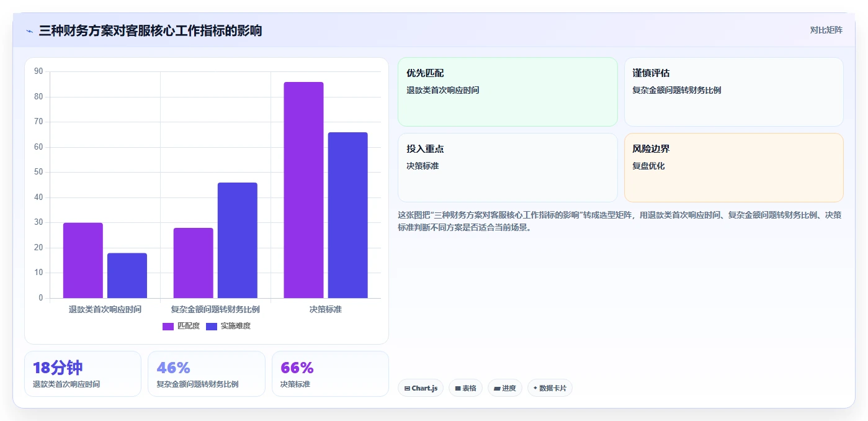This screenshot has width=868, height=421.
Task: Click the 表格 tag icon
Action: [x=458, y=389]
